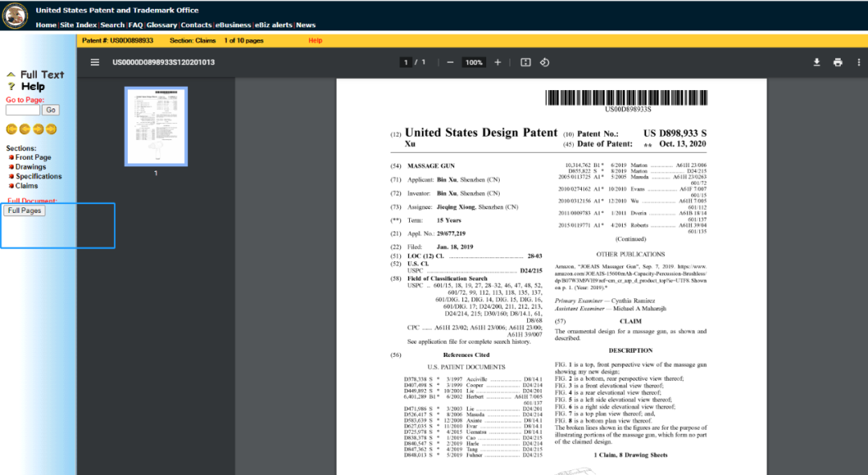Click the 100% zoom level field
The image size is (868, 475).
(474, 63)
